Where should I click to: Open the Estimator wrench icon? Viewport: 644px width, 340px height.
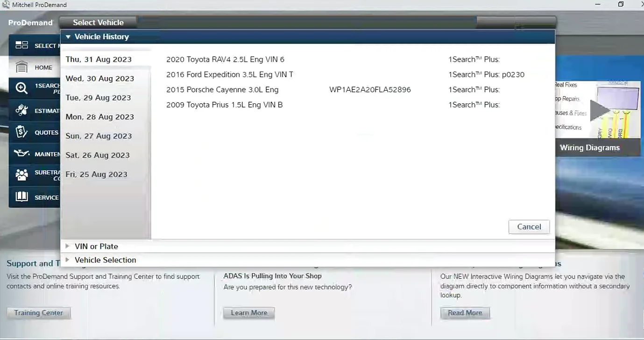tap(21, 110)
